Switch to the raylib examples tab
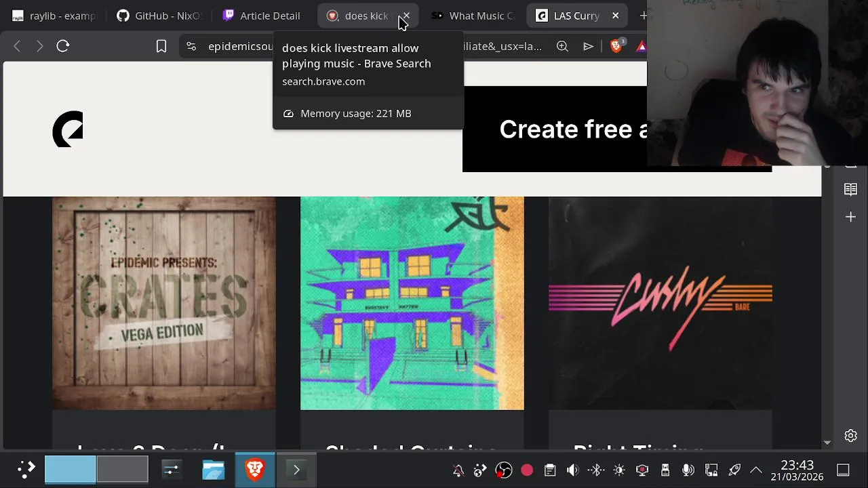Screen dimensions: 868x488 point(54,16)
